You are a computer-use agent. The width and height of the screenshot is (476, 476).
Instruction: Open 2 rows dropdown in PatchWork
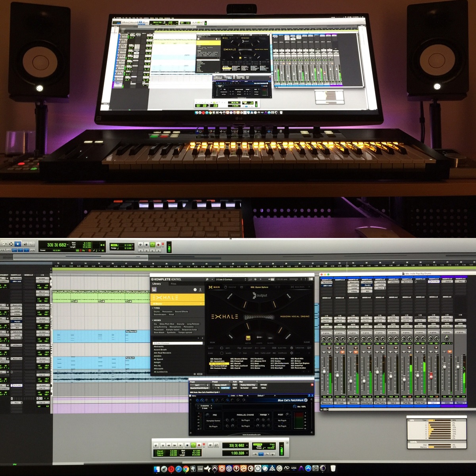pos(205,408)
